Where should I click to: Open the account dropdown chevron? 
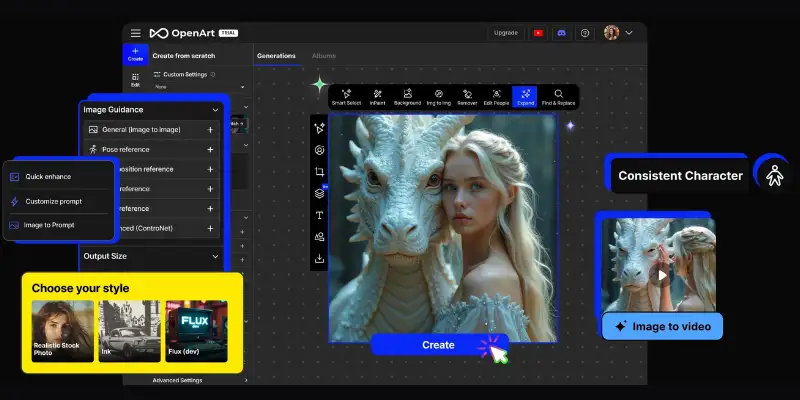629,33
